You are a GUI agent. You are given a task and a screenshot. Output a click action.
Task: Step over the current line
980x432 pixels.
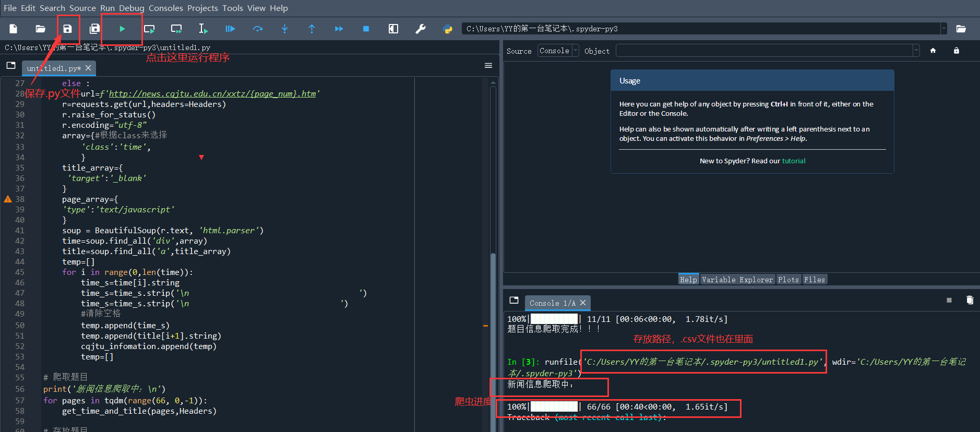tap(258, 29)
